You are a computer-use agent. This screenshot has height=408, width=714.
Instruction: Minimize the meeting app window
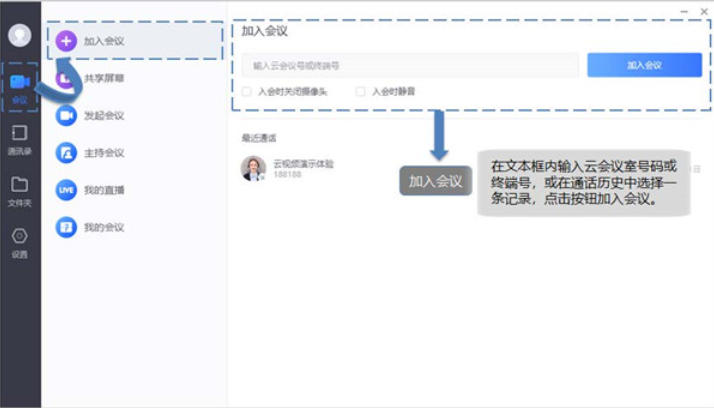(x=684, y=11)
